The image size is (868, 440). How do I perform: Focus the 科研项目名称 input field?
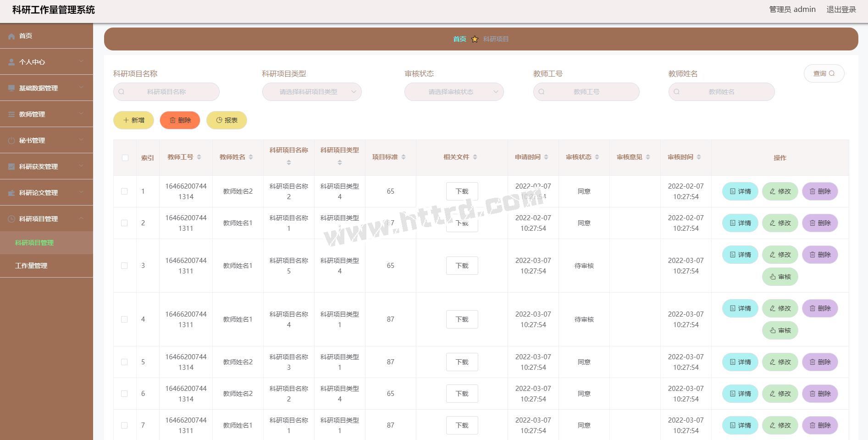click(166, 92)
